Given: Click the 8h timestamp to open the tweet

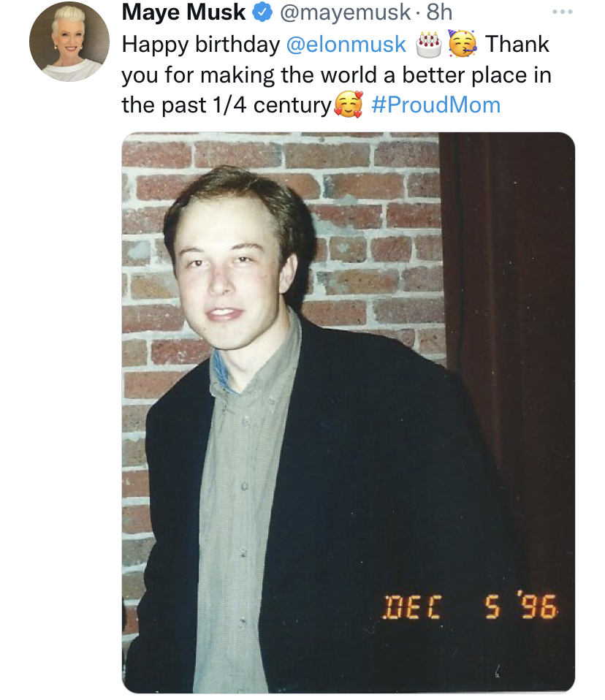Looking at the screenshot, I should (439, 12).
